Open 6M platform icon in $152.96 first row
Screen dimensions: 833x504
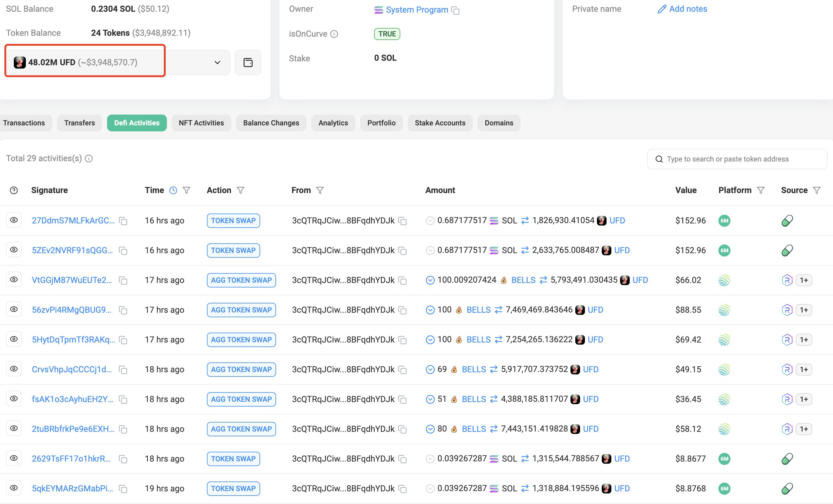coord(724,221)
